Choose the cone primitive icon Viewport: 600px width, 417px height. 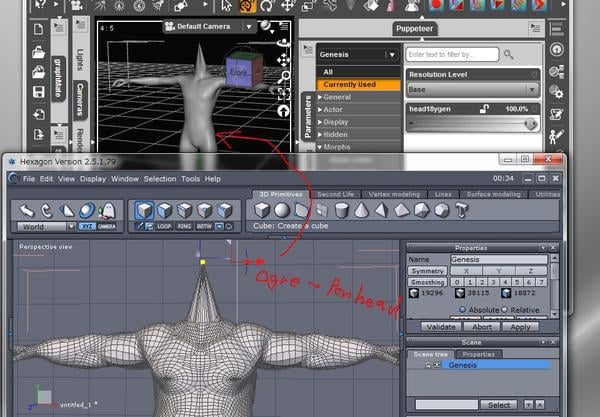pos(362,210)
